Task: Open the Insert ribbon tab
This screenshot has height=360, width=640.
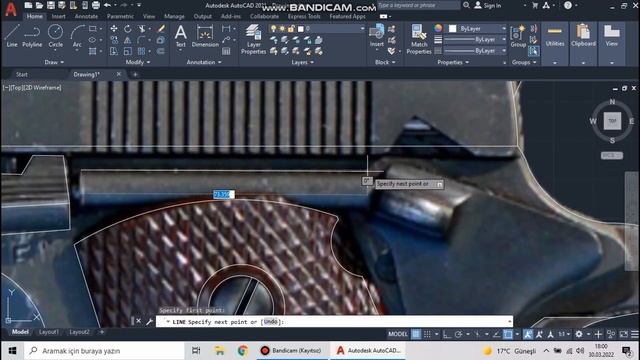Action: click(x=58, y=16)
